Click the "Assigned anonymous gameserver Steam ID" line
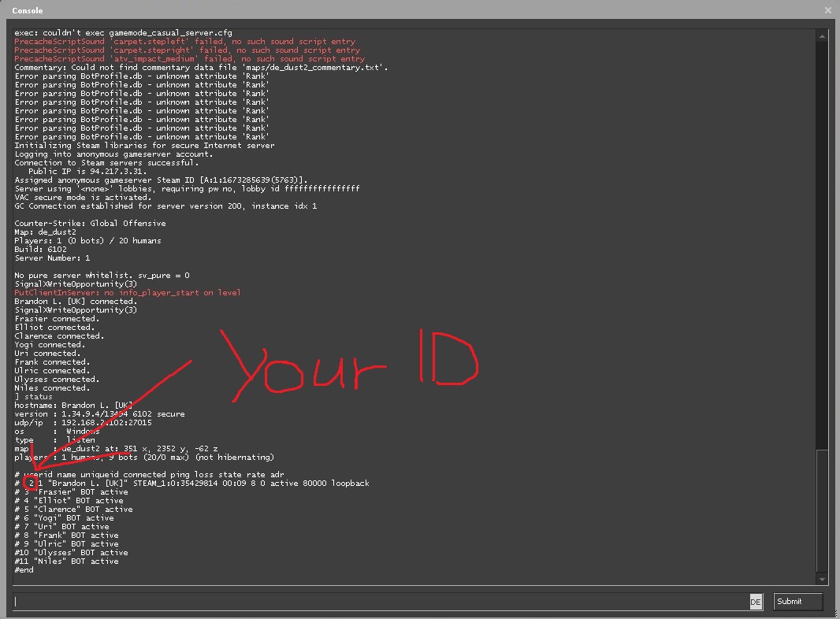Screen dimensions: 840x619 161,180
